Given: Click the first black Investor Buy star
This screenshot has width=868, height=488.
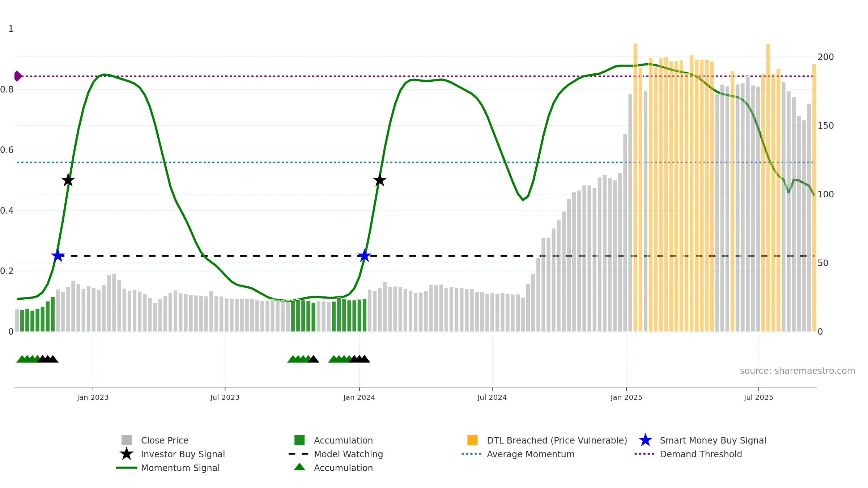Looking at the screenshot, I should [x=68, y=180].
